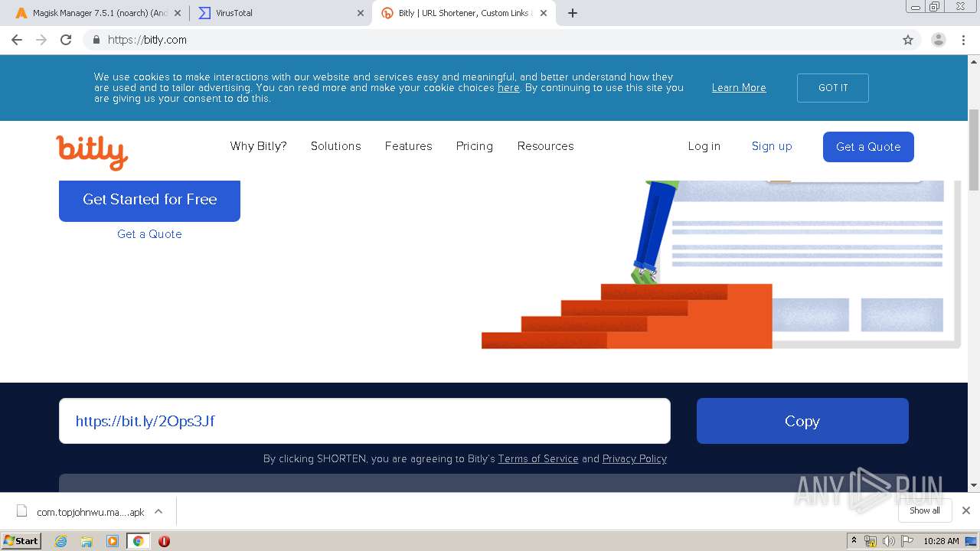
Task: Select the Bitly URL Shortener tab
Action: point(464,13)
